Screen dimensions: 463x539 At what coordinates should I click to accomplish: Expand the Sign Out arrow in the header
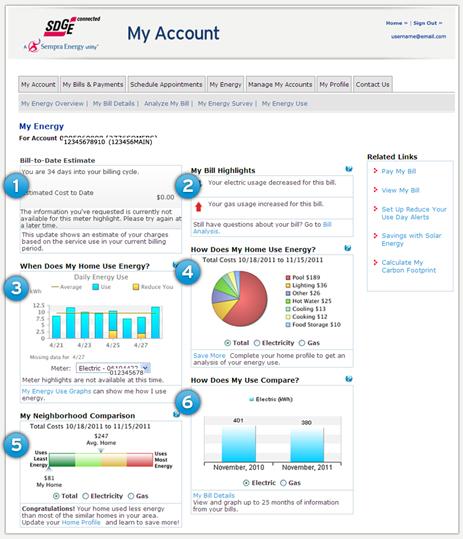coord(440,23)
